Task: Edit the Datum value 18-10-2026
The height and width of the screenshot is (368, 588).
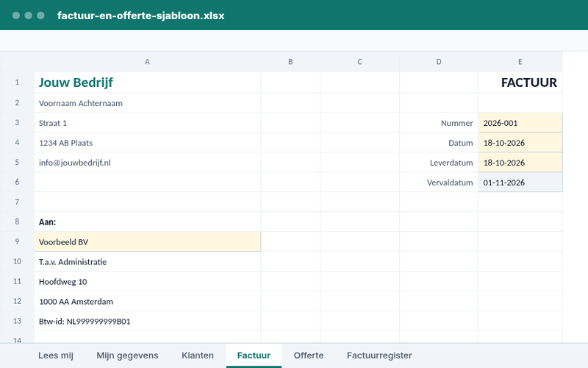Action: point(520,143)
